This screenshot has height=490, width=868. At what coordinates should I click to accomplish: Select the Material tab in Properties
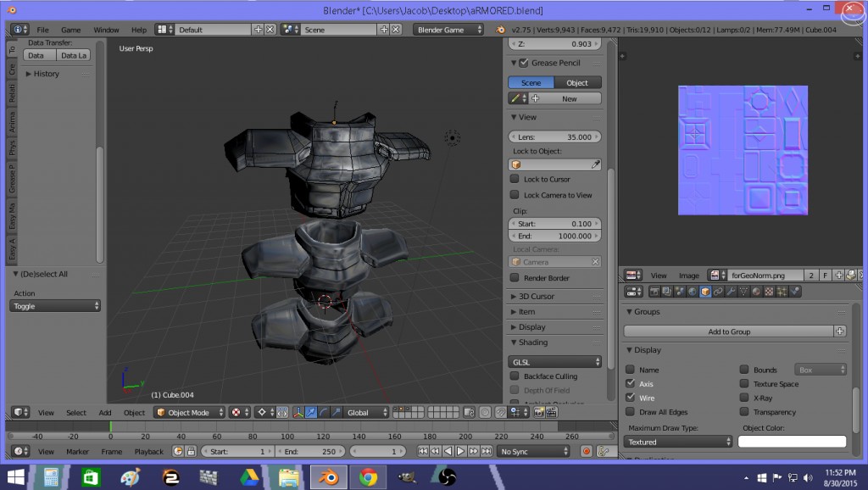coord(756,291)
